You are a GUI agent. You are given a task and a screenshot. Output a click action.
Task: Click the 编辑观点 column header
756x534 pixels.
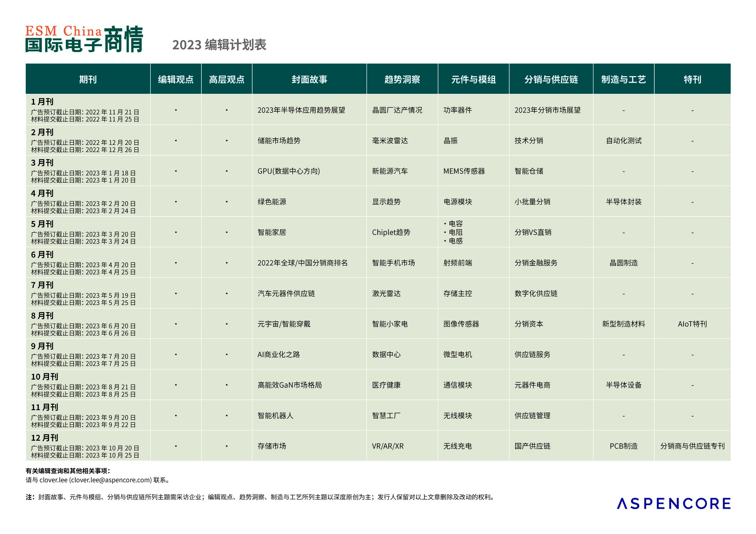(176, 79)
